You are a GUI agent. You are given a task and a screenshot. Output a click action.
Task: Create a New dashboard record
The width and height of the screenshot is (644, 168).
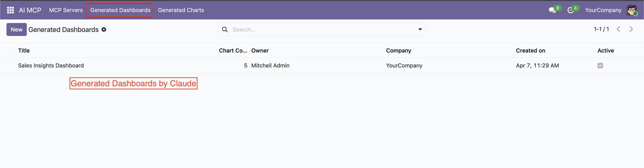(16, 30)
